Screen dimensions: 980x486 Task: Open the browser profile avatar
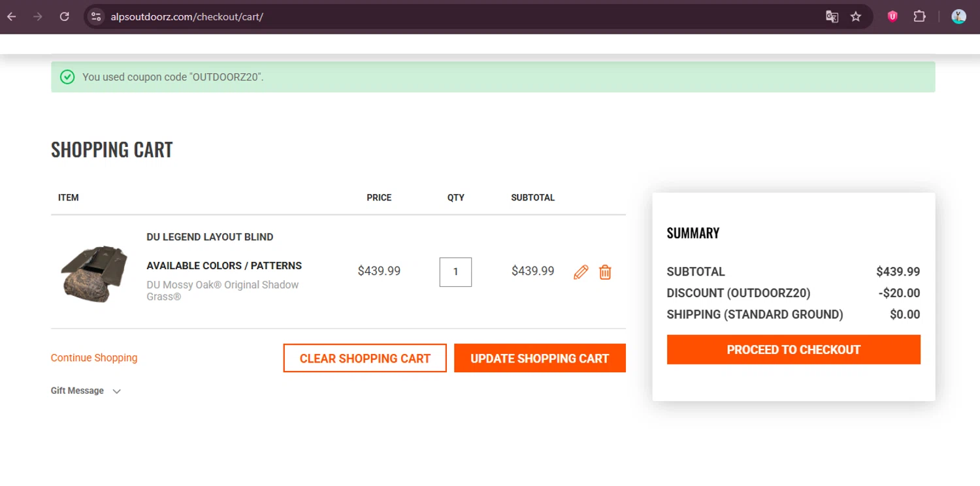point(958,16)
